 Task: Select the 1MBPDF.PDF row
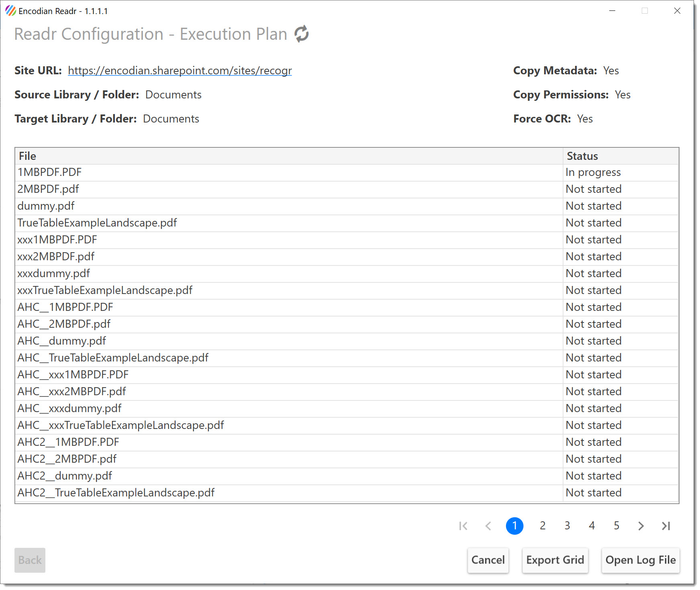[x=347, y=172]
